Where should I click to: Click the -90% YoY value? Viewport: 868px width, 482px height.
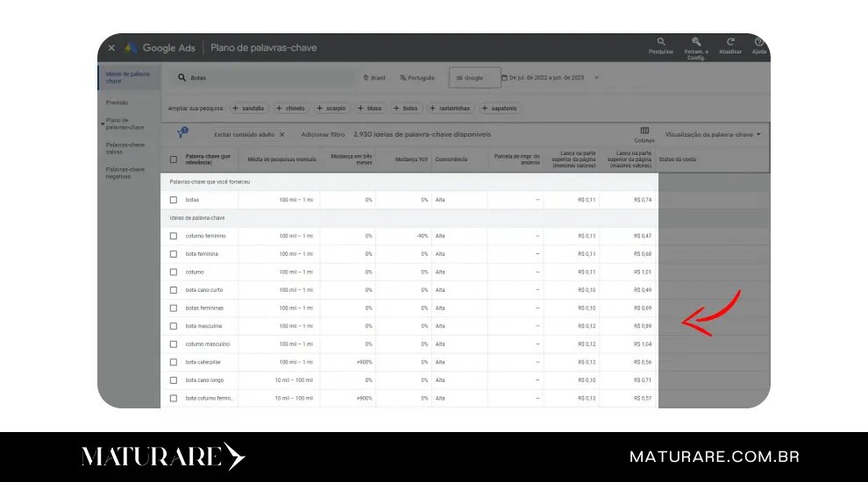(x=423, y=236)
